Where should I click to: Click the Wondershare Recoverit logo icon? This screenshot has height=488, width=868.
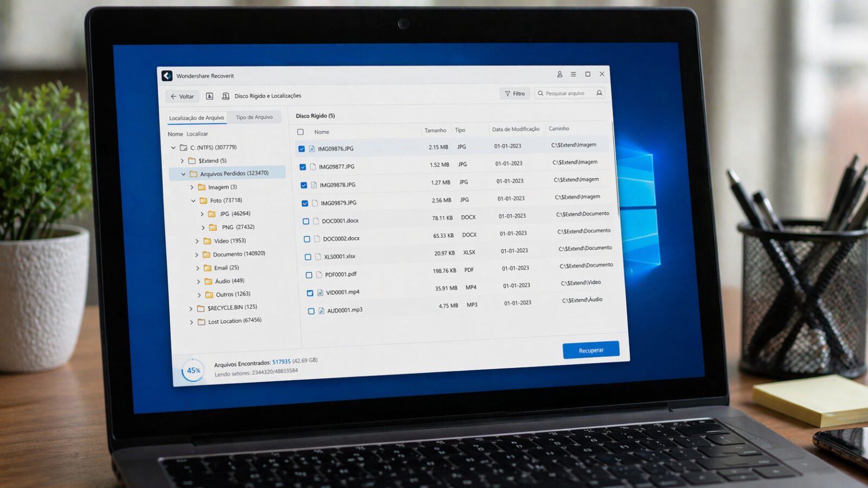coord(167,76)
